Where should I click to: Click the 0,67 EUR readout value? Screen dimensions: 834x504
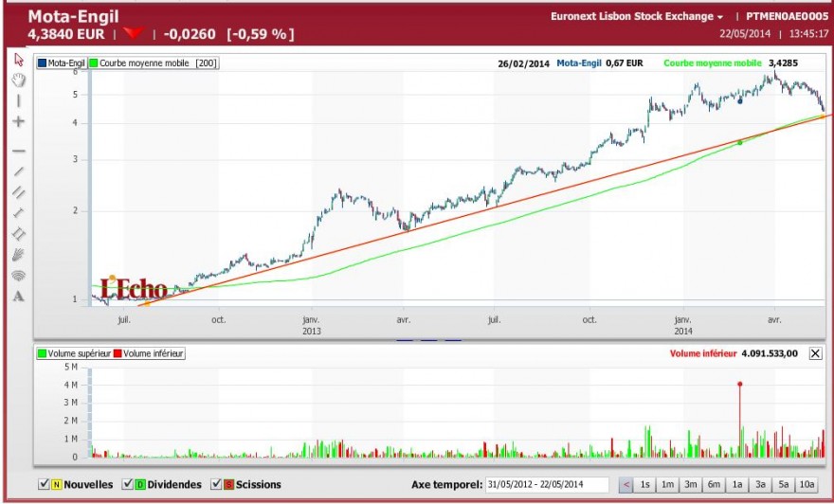click(x=625, y=63)
